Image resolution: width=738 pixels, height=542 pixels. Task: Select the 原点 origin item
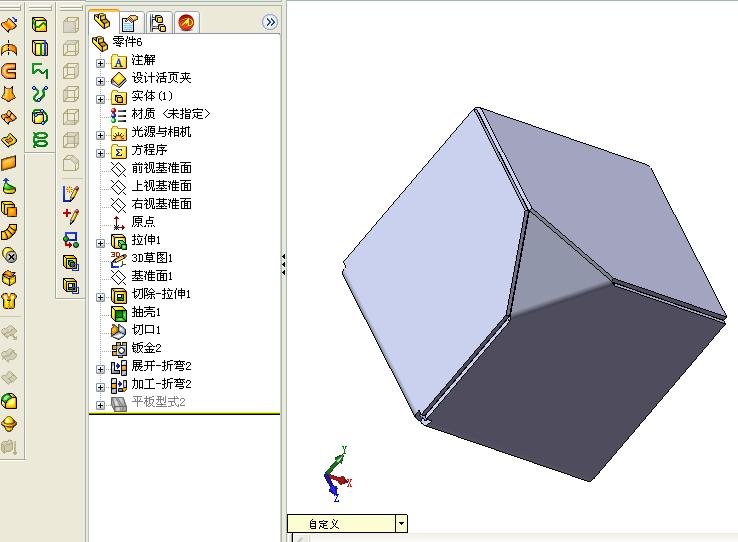(133, 222)
